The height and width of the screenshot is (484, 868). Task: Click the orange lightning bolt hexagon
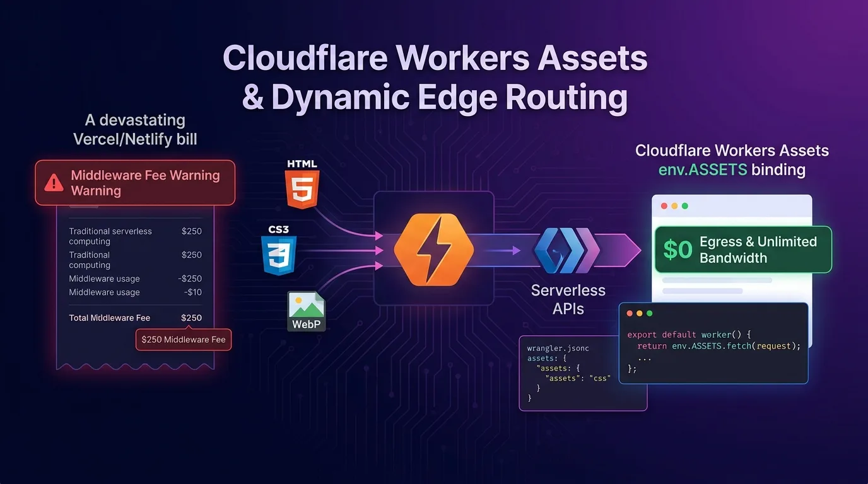[x=433, y=250]
